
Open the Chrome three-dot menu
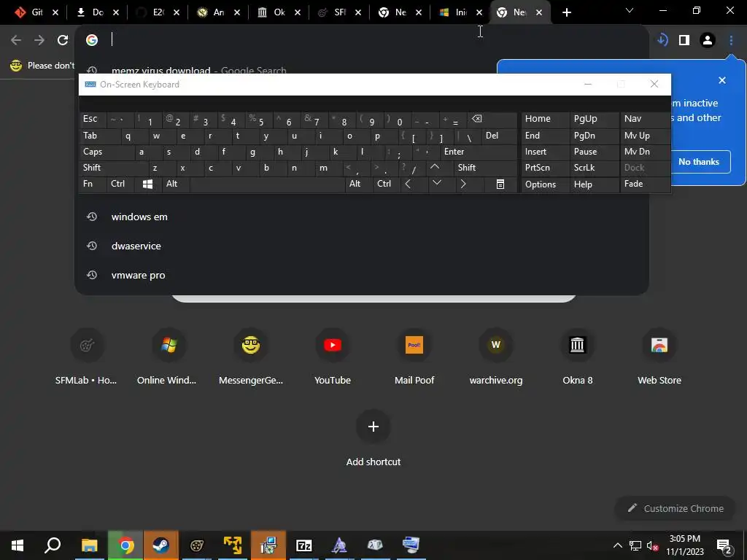click(731, 40)
